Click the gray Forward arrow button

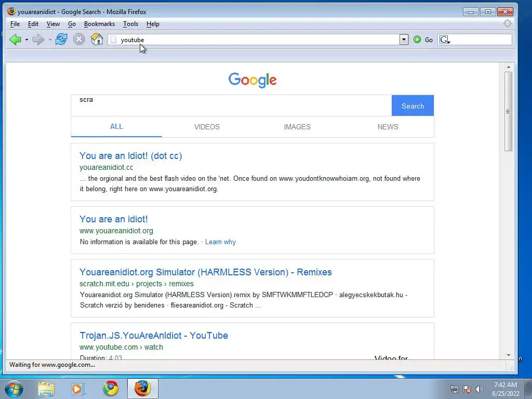38,39
